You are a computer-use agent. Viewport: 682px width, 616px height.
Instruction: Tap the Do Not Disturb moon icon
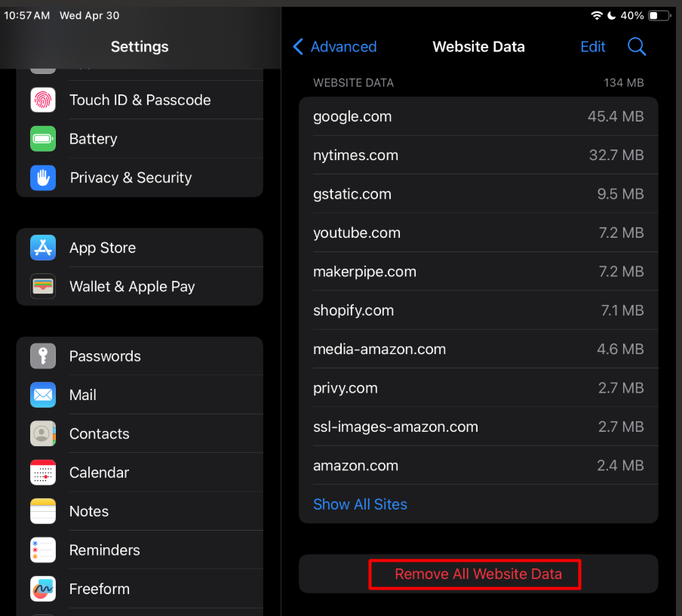click(x=612, y=16)
